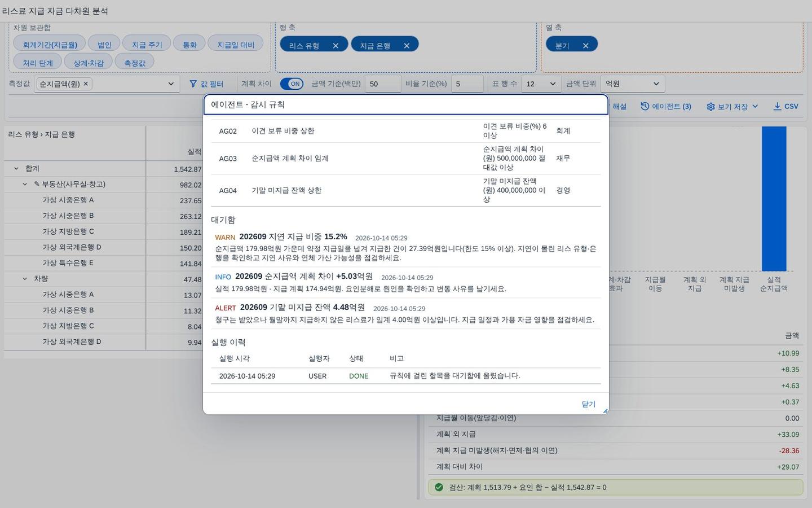Collapse the 합계 tree row
The width and height of the screenshot is (812, 508).
point(16,168)
